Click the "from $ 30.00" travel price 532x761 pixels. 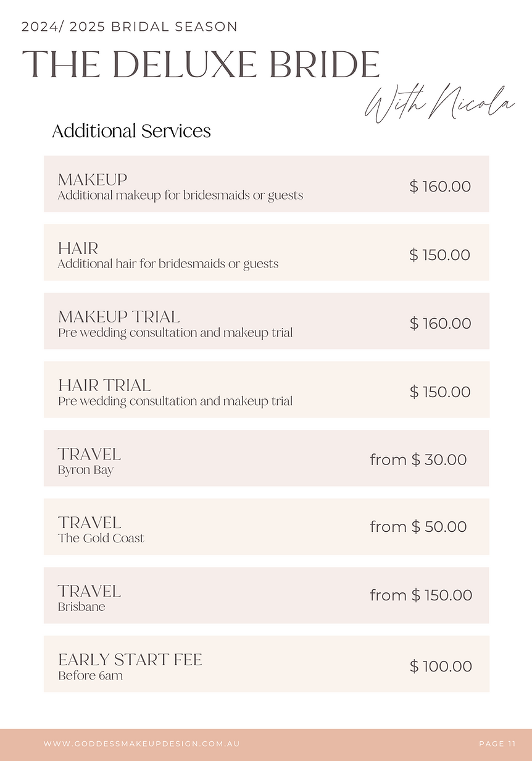418,460
